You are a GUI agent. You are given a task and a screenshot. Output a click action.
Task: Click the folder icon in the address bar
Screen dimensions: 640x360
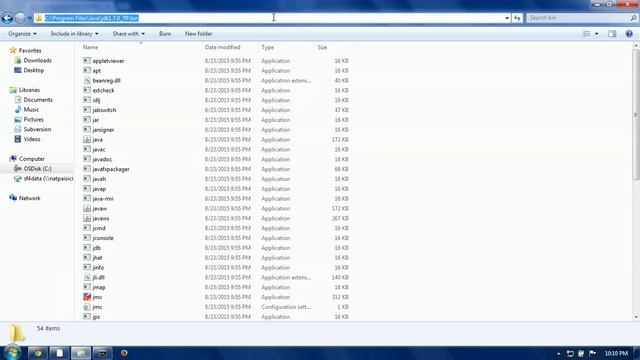39,18
